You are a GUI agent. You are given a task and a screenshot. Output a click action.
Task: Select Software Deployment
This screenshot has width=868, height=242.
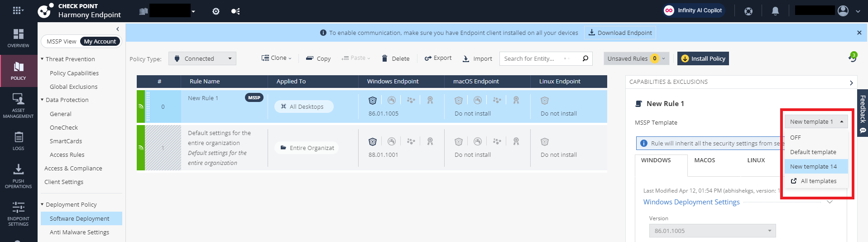click(x=82, y=218)
